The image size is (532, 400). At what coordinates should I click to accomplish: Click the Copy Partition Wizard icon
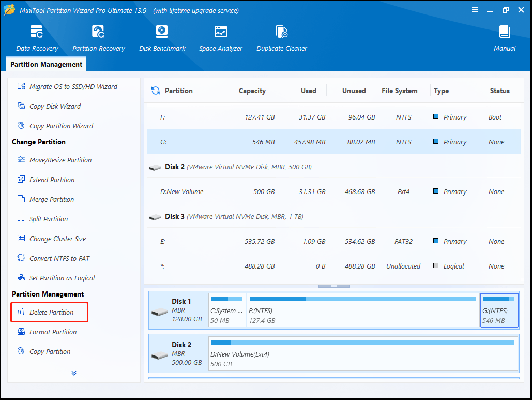(21, 126)
